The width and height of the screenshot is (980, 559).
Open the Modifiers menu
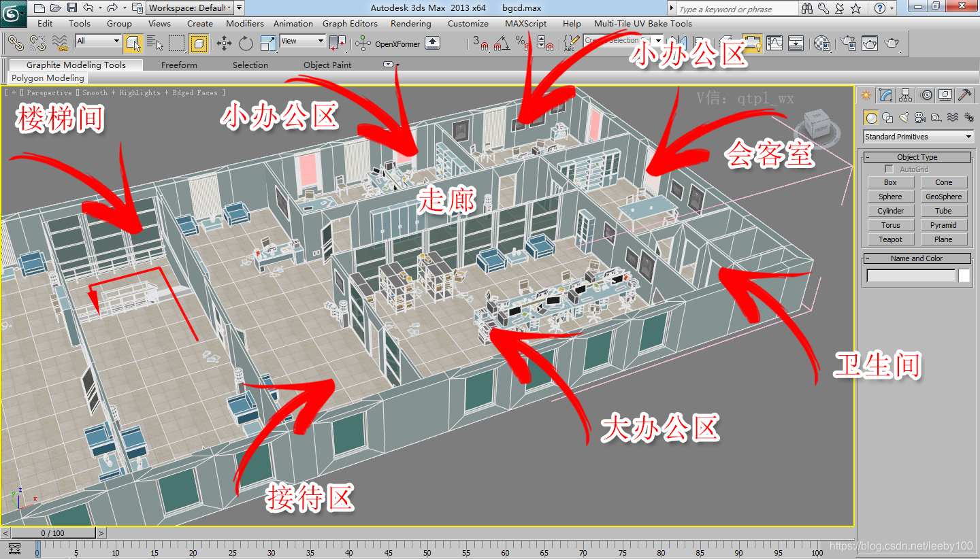pos(245,23)
